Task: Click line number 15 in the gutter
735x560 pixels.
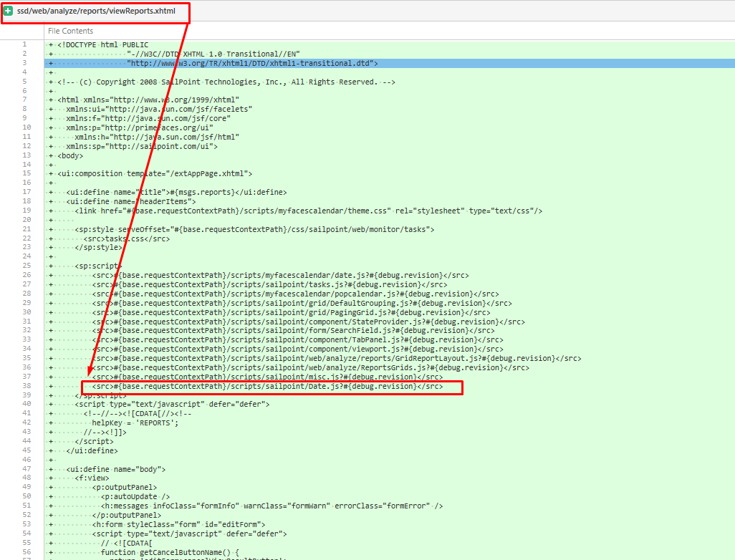Action: point(27,173)
